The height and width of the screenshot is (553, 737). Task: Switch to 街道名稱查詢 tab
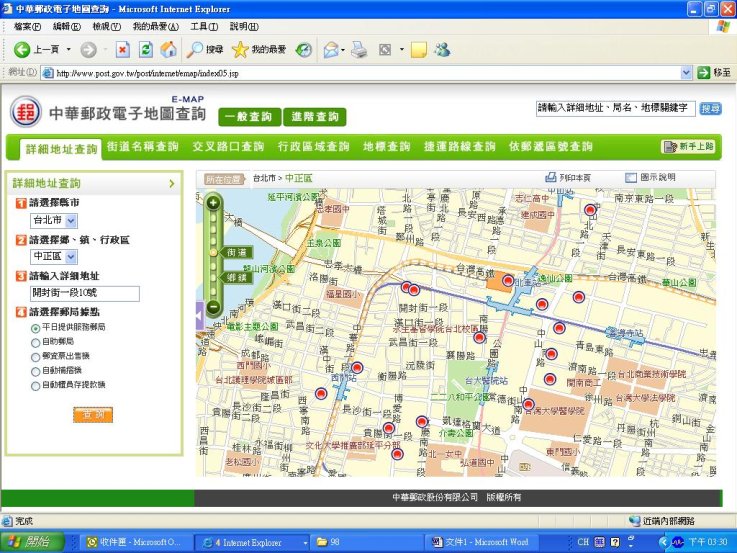click(x=142, y=147)
